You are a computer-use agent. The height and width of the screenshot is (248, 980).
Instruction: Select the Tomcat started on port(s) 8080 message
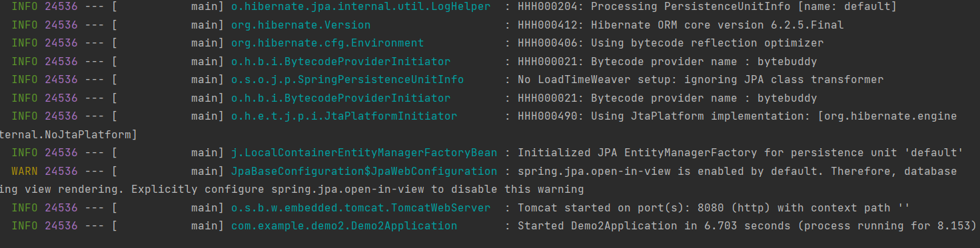click(x=714, y=207)
